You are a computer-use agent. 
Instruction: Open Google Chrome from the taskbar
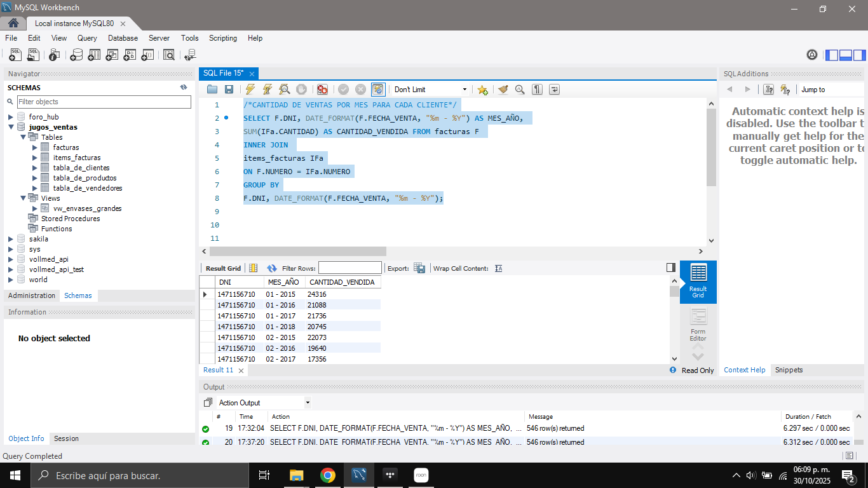(327, 475)
